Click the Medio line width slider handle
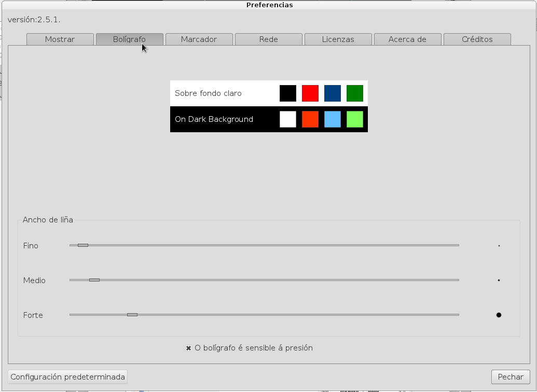Image resolution: width=537 pixels, height=392 pixels. [94, 280]
